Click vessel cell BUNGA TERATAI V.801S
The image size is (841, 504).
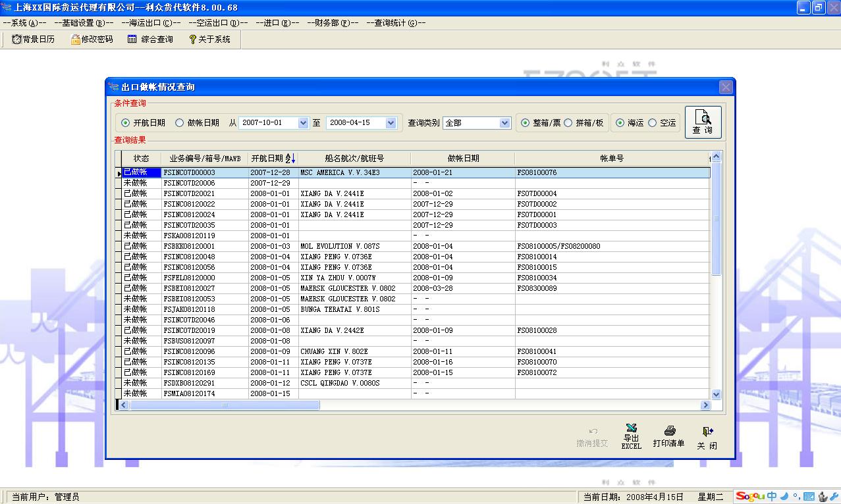click(354, 309)
